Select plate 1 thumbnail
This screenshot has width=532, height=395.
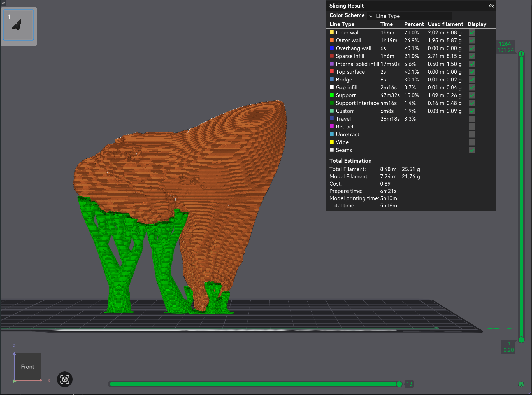(18, 25)
